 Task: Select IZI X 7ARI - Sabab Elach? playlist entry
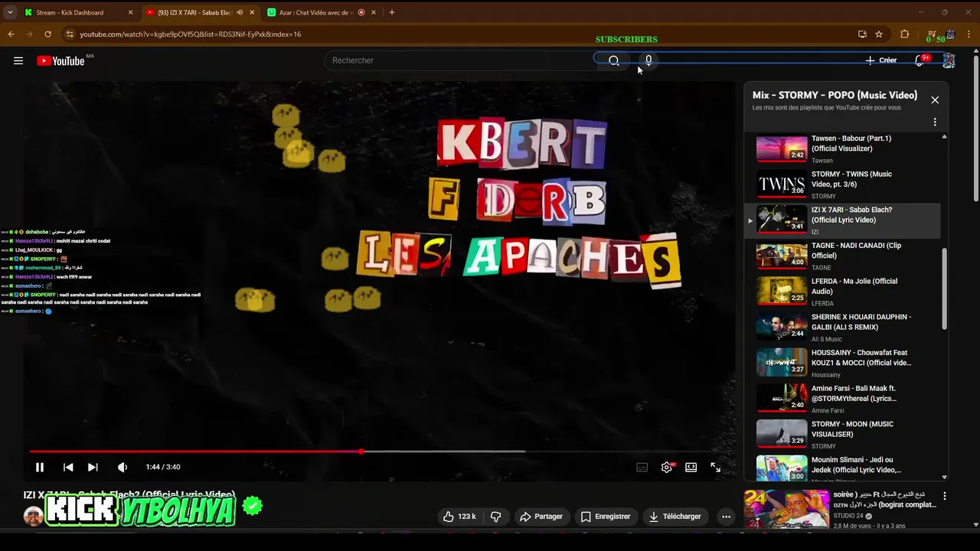(x=842, y=220)
